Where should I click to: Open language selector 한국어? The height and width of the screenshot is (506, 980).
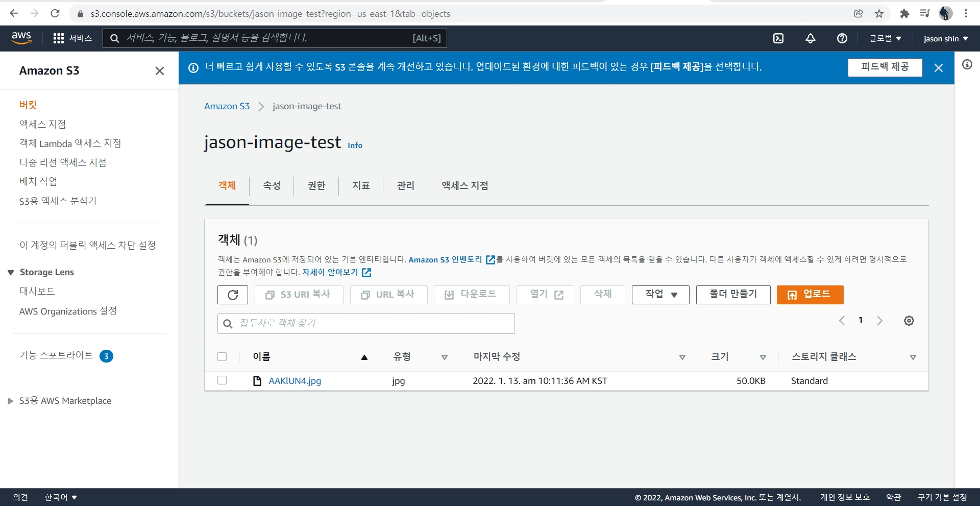[61, 497]
